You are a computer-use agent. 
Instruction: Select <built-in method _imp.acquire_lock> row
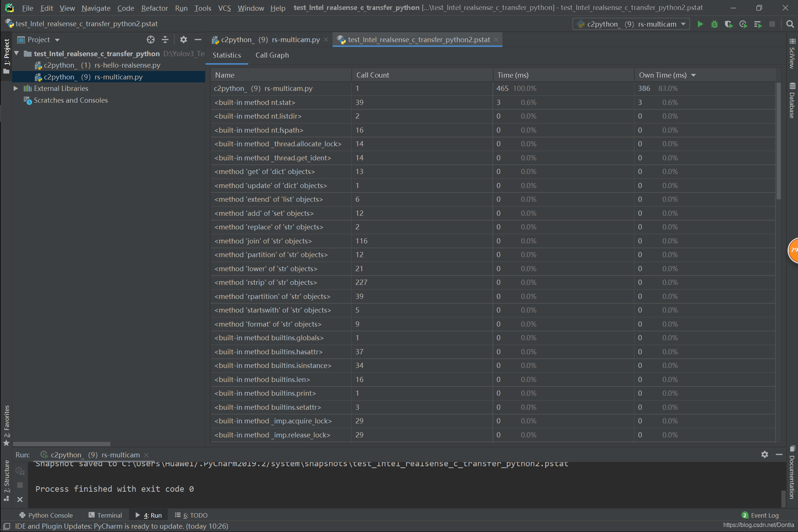[x=493, y=421]
